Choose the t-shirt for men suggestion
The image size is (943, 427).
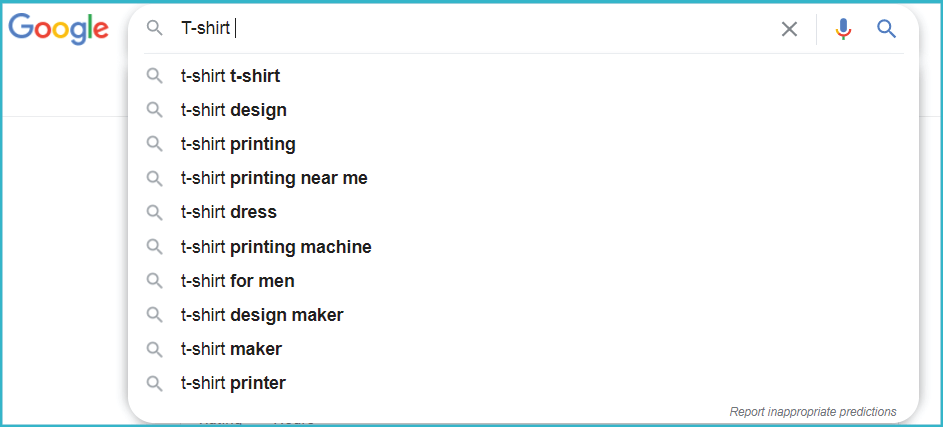click(x=523, y=281)
